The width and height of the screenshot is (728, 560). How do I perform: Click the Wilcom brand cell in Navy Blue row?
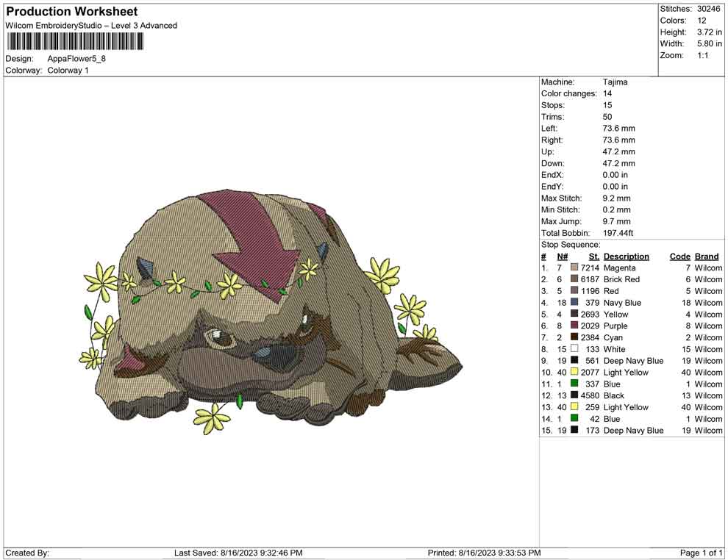(708, 303)
